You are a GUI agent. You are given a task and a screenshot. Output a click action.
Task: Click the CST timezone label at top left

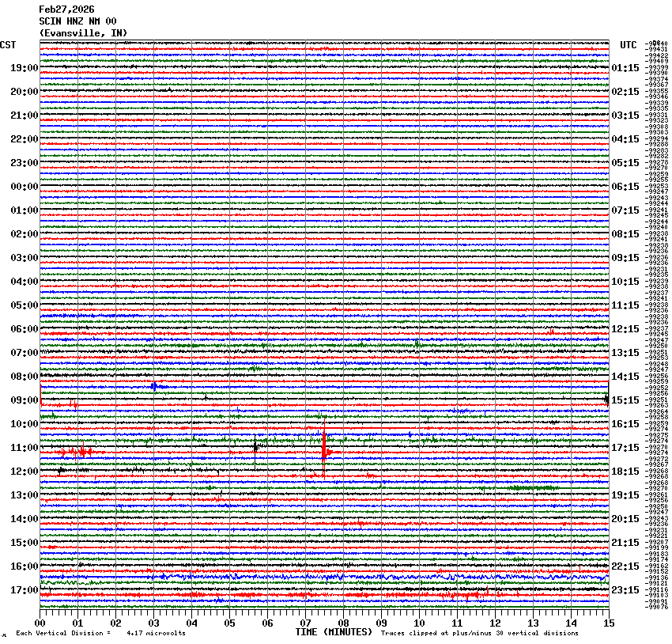(8, 45)
